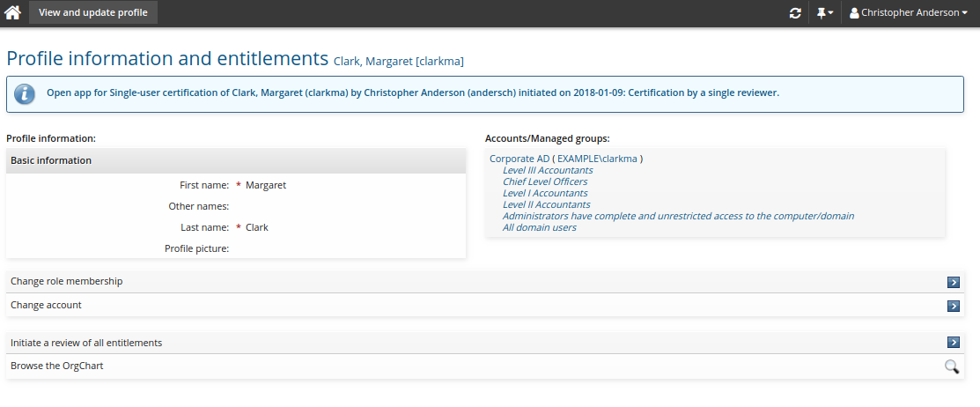Open Level III Accountants group
The width and height of the screenshot is (980, 407).
(548, 170)
